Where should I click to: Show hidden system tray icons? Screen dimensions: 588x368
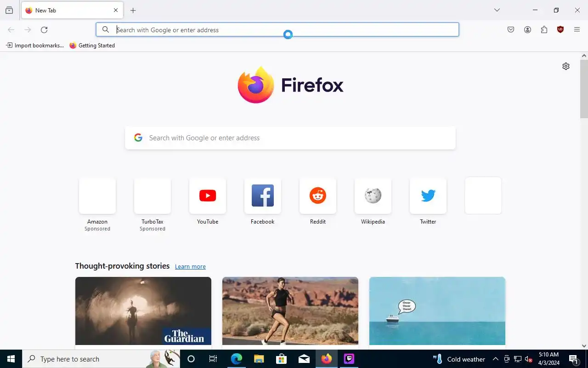point(496,359)
